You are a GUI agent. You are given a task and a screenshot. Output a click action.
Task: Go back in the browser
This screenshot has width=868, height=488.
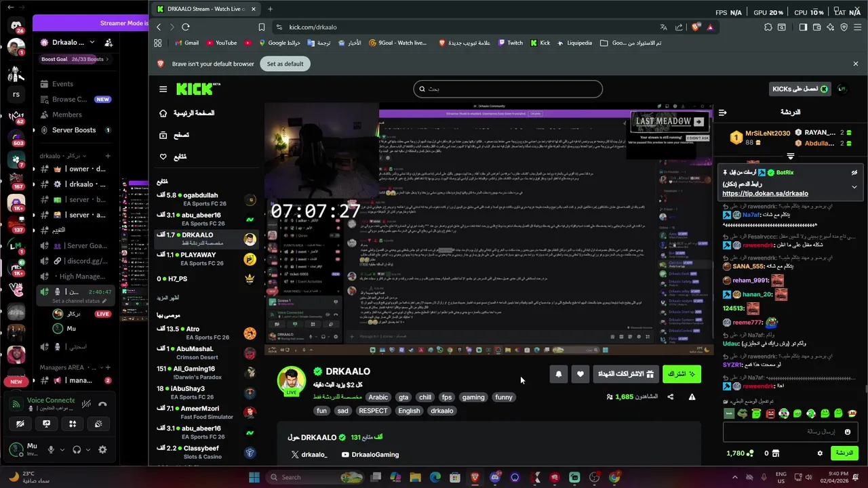click(159, 27)
